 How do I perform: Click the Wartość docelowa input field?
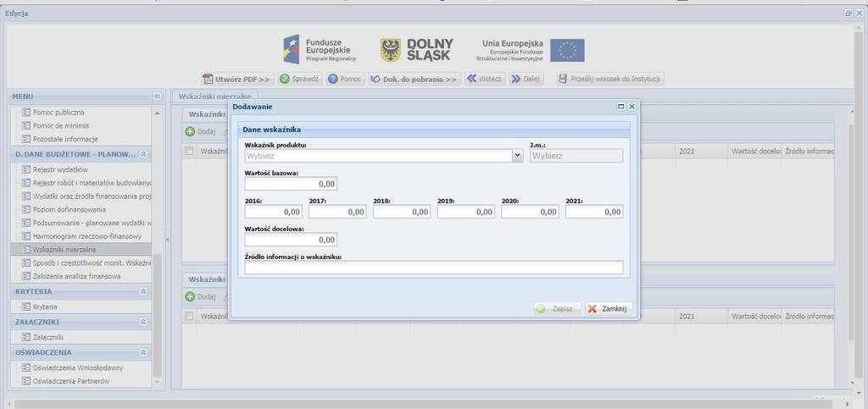pos(291,240)
